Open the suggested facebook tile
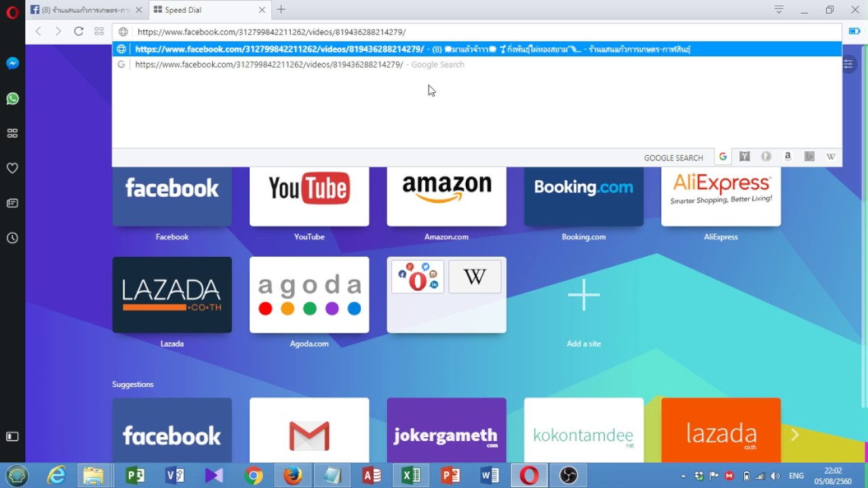868x488 pixels. 172,430
